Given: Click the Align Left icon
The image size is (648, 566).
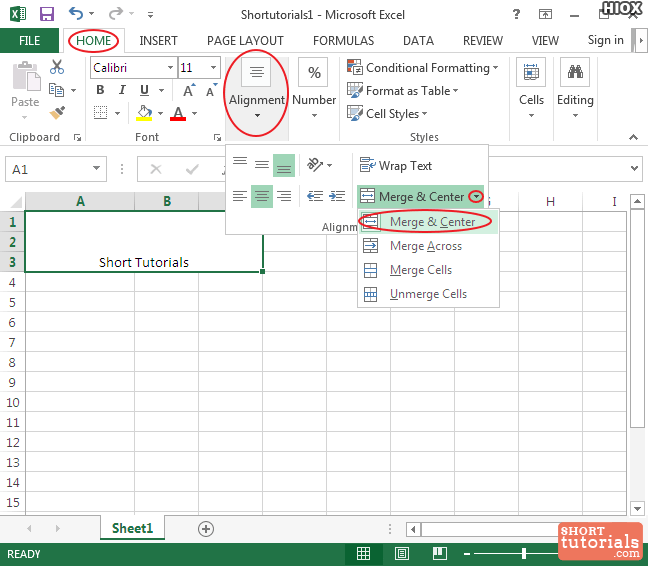Looking at the screenshot, I should pos(240,196).
